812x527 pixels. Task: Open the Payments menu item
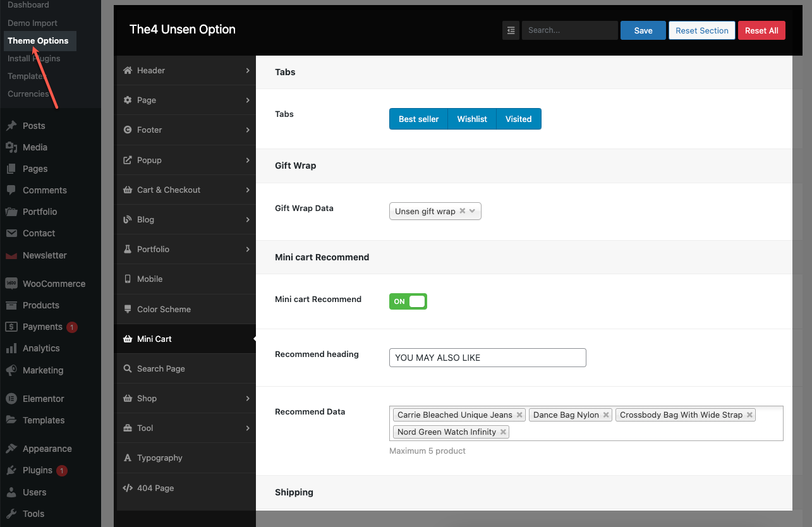pos(42,327)
